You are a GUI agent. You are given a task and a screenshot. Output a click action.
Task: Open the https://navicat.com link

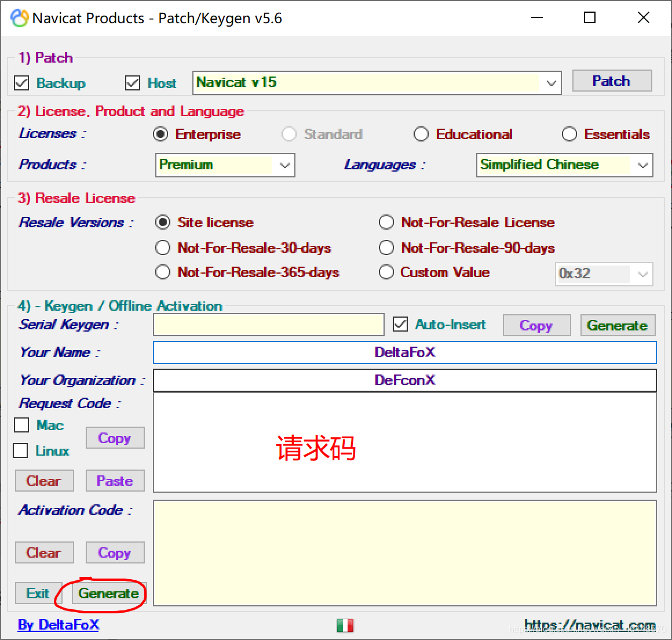[590, 625]
